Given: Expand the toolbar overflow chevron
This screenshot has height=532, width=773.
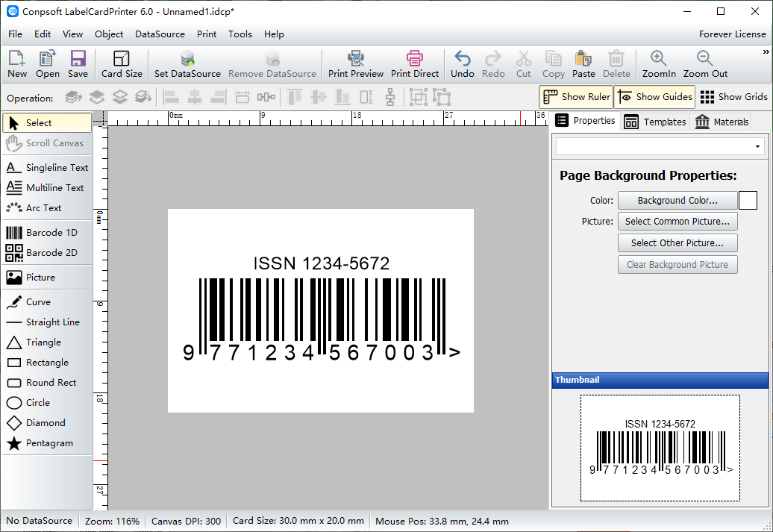Looking at the screenshot, I should 766,51.
